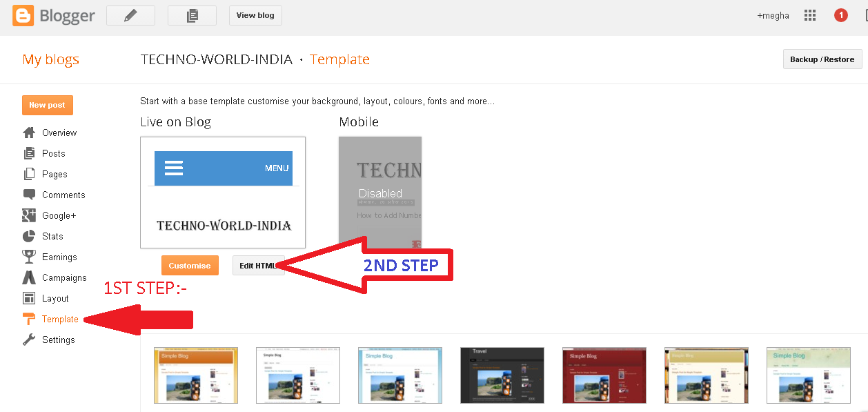
Task: Click the Blogger logo icon
Action: (x=23, y=15)
